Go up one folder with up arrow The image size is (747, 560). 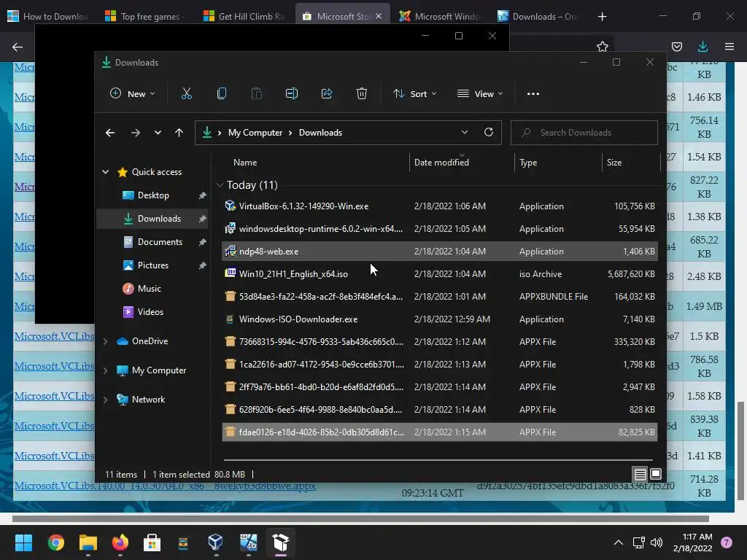179,133
